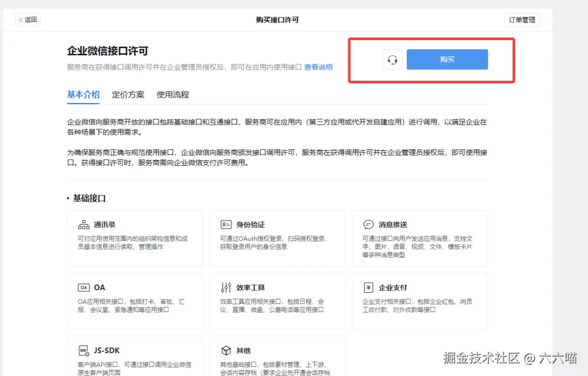Click the 通讯录 org-chart icon
588x376 pixels.
[84, 225]
